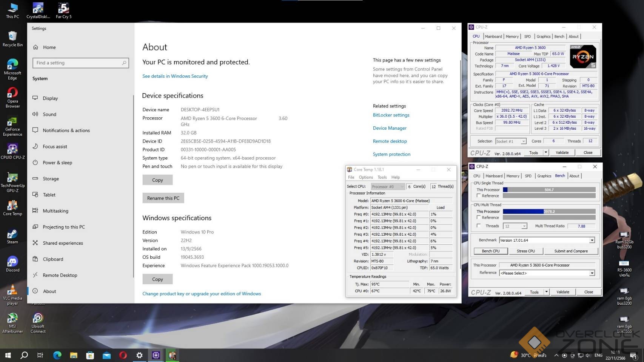Open the Reference 'Please Select' dropdown

(x=592, y=273)
